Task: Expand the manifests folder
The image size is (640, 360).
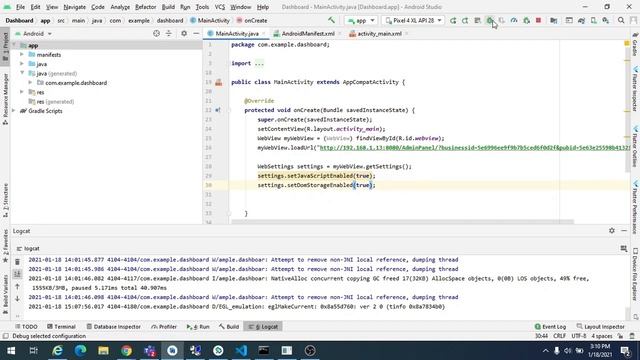Action: (x=22, y=54)
